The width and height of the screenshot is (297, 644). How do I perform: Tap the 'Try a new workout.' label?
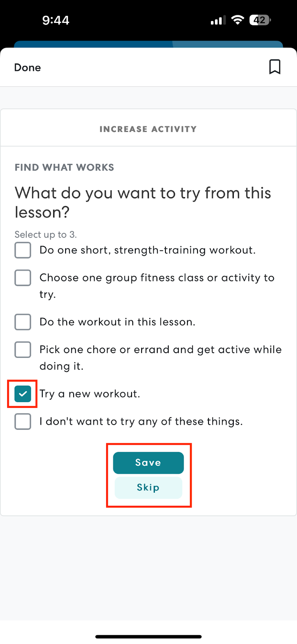click(90, 394)
